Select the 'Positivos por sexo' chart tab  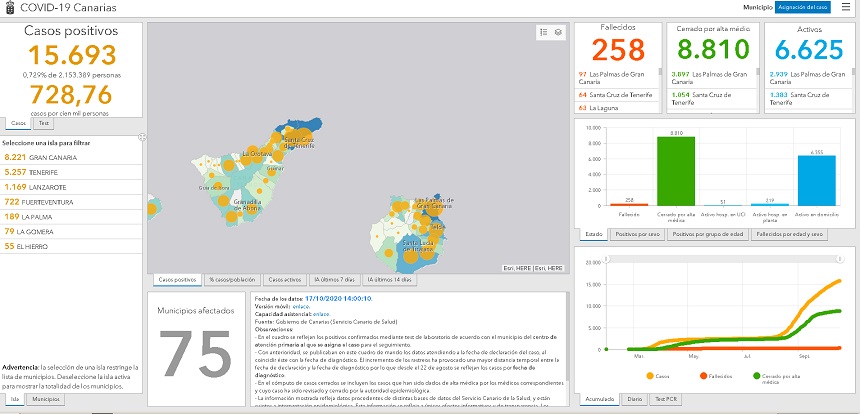pyautogui.click(x=637, y=234)
